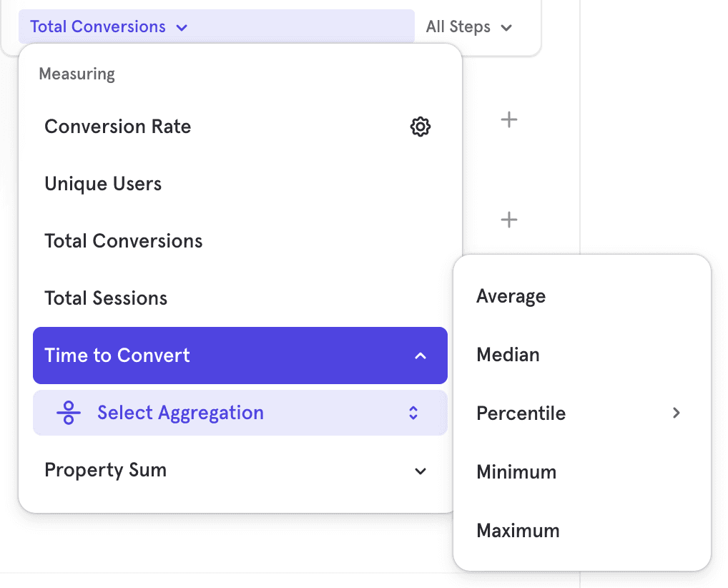Open the Total Conversions dropdown at the top
Image resolution: width=728 pixels, height=588 pixels.
coord(109,27)
